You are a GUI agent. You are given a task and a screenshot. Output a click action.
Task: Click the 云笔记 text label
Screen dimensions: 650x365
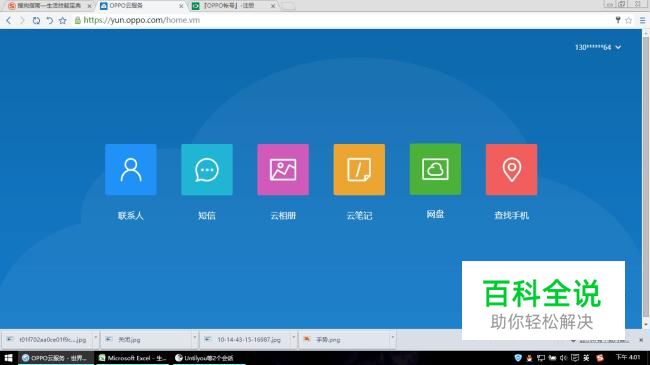pos(359,216)
